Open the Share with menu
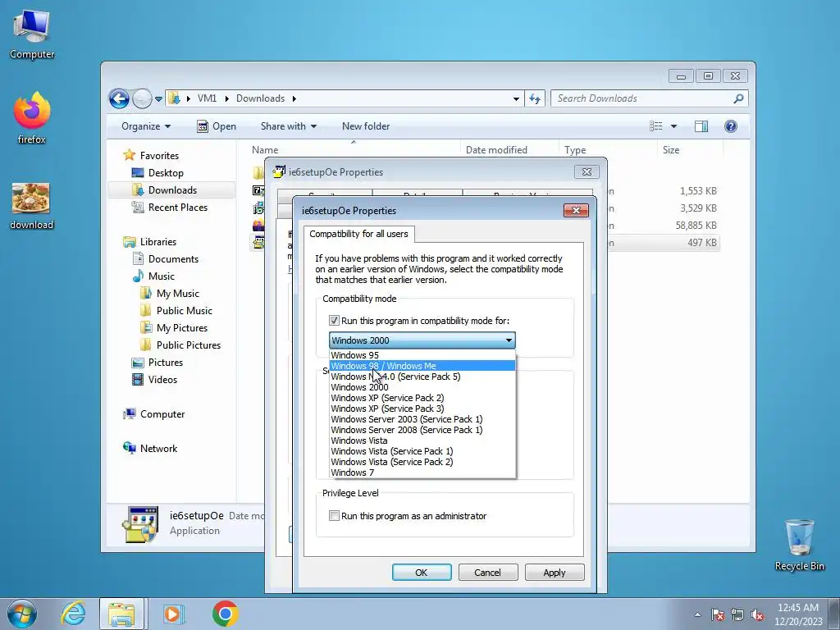Image resolution: width=840 pixels, height=630 pixels. point(288,126)
